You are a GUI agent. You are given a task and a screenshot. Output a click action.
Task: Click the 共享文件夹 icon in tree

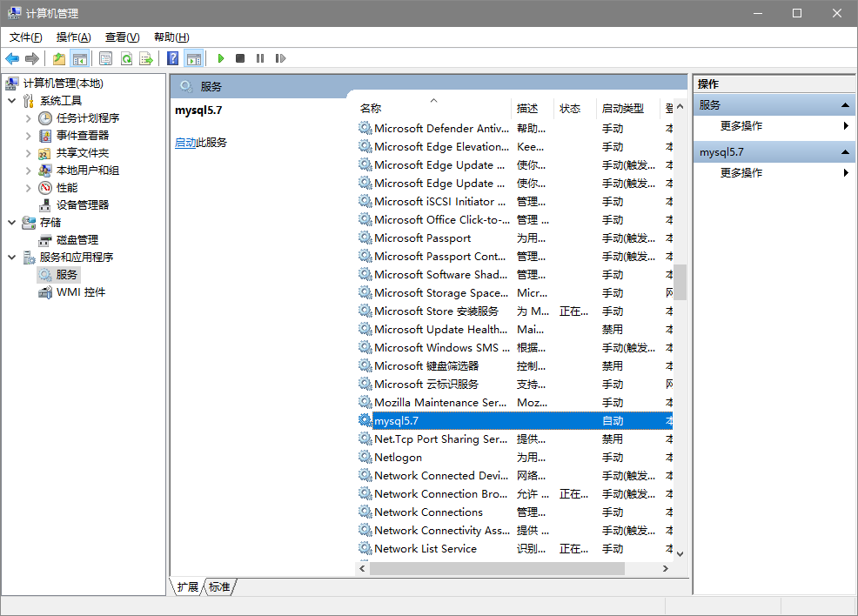45,153
